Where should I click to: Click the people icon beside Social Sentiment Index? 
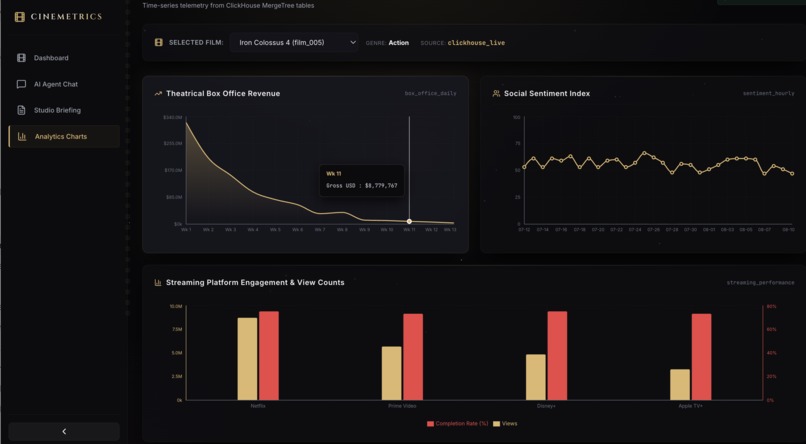(496, 94)
